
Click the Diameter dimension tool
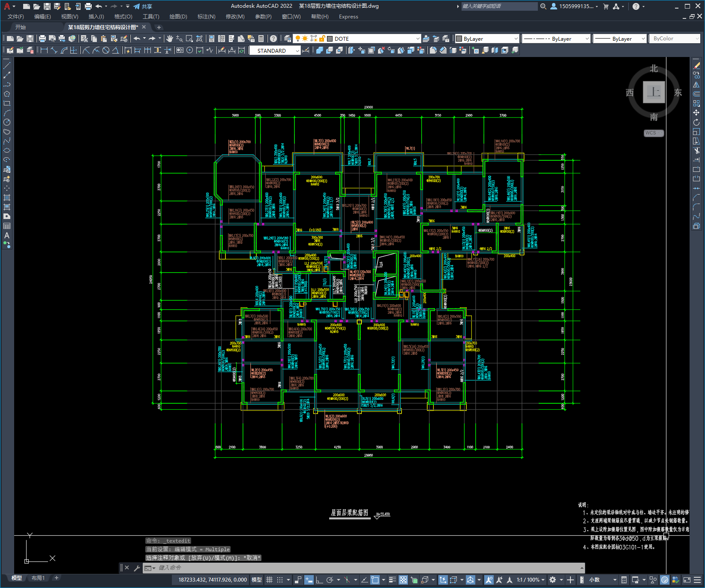106,50
